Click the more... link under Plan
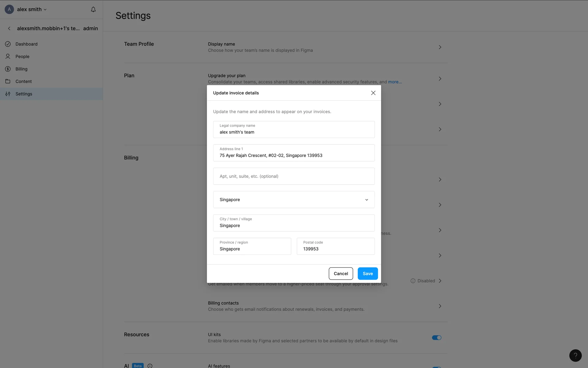 395,82
